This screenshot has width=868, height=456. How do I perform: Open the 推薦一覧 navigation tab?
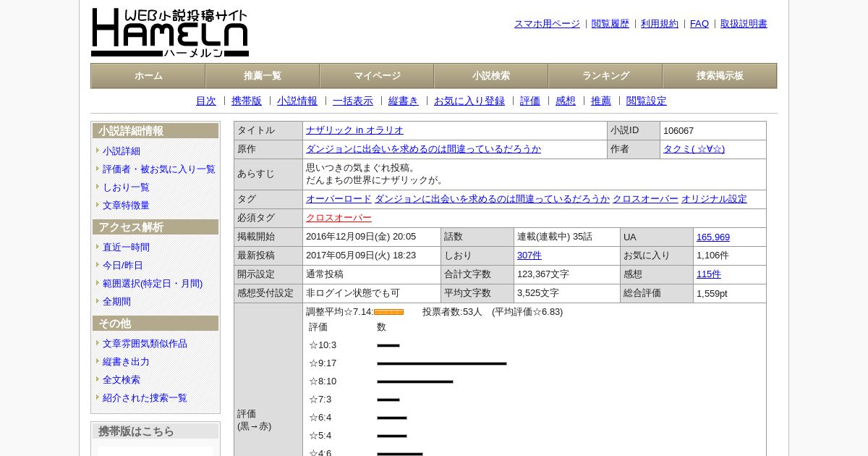263,76
